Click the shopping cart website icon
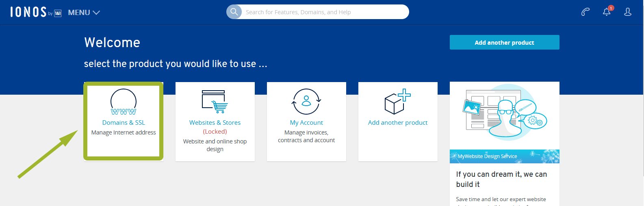Viewport: 644px width, 206px height. coord(215,102)
